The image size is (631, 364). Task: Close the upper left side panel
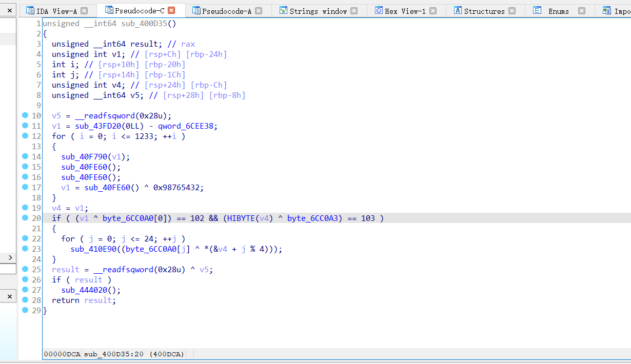[x=9, y=10]
